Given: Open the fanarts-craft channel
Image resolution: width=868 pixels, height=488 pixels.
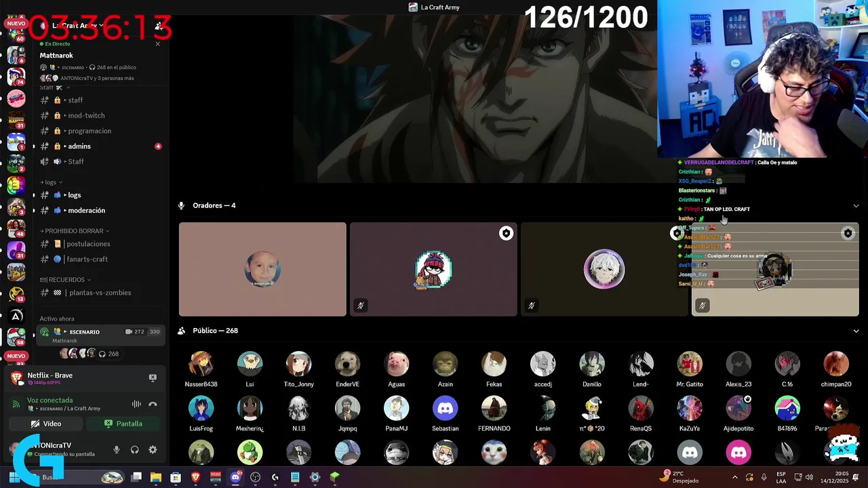Looking at the screenshot, I should click(x=100, y=259).
